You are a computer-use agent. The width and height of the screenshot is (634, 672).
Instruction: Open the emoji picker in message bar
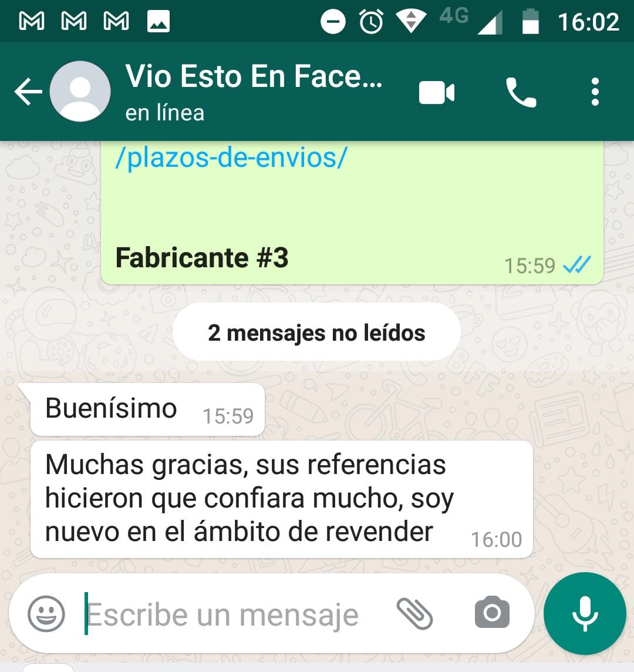click(46, 614)
